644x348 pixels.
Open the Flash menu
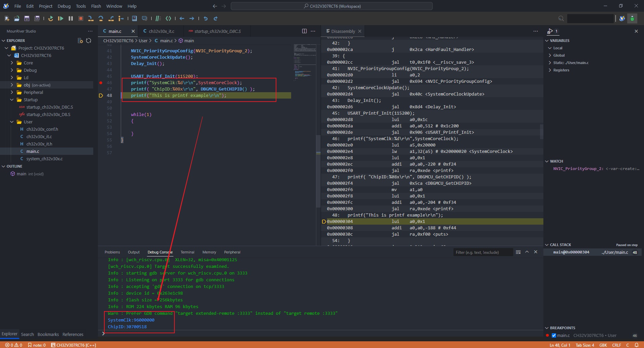point(96,6)
